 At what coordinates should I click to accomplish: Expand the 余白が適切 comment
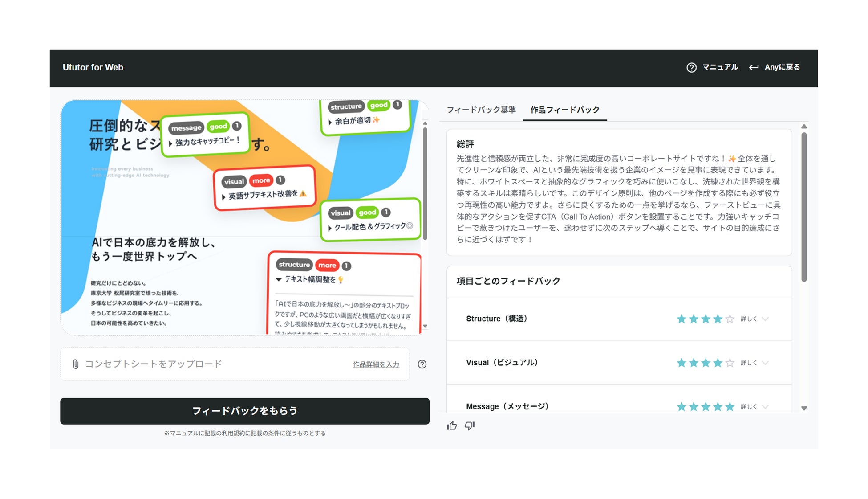(x=330, y=122)
